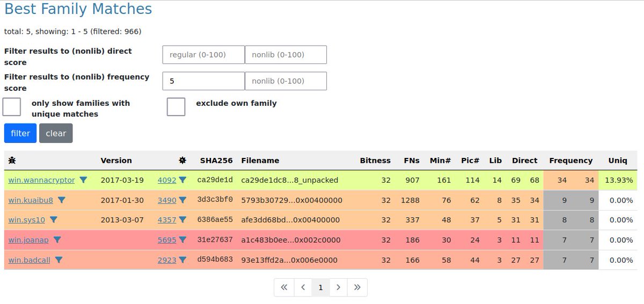Click the Uniq column header
644x304 pixels.
coord(617,160)
